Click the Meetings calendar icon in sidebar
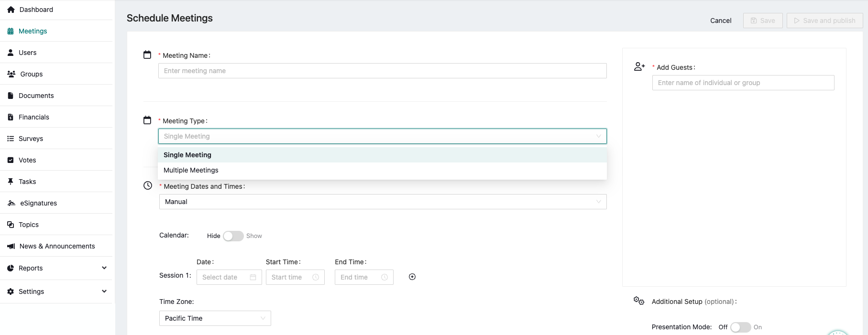Viewport: 868px width, 335px height. [x=11, y=31]
